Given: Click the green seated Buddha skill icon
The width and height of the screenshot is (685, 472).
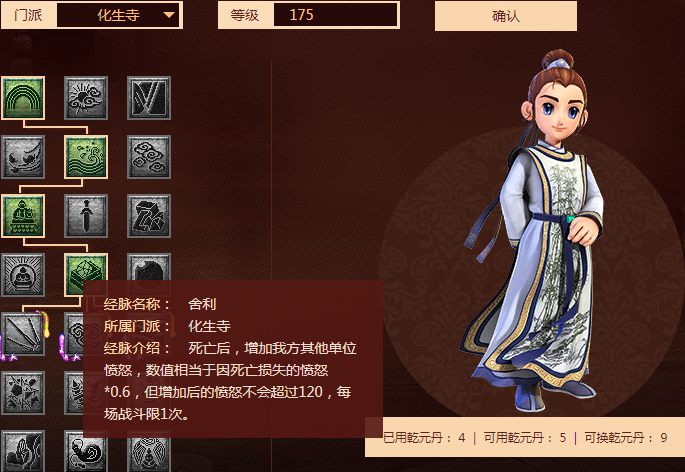Looking at the screenshot, I should click(23, 216).
